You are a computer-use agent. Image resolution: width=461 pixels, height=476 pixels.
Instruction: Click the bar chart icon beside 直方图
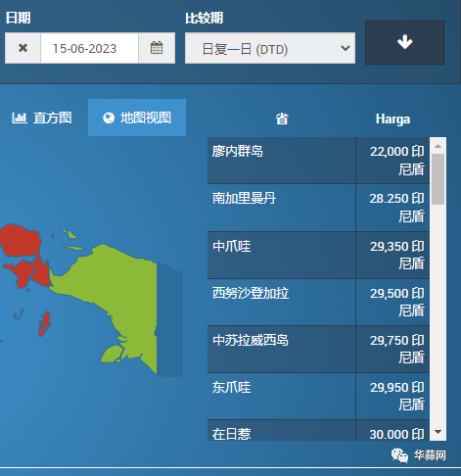(x=20, y=118)
